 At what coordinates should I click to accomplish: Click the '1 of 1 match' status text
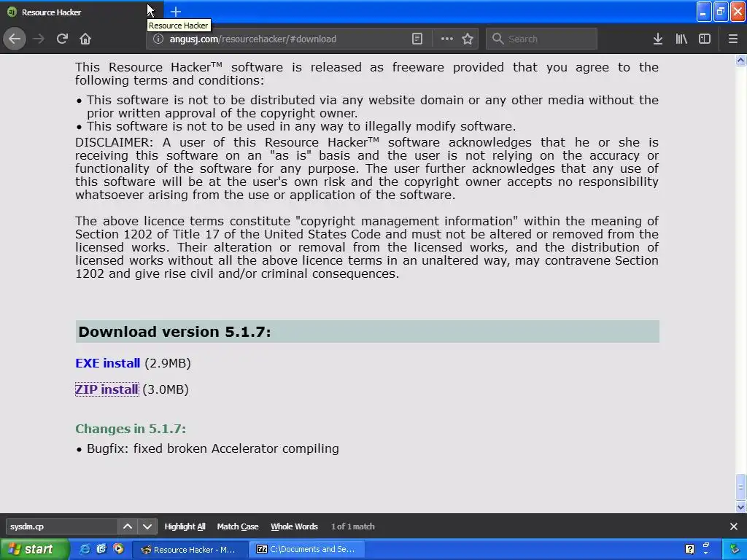click(353, 526)
